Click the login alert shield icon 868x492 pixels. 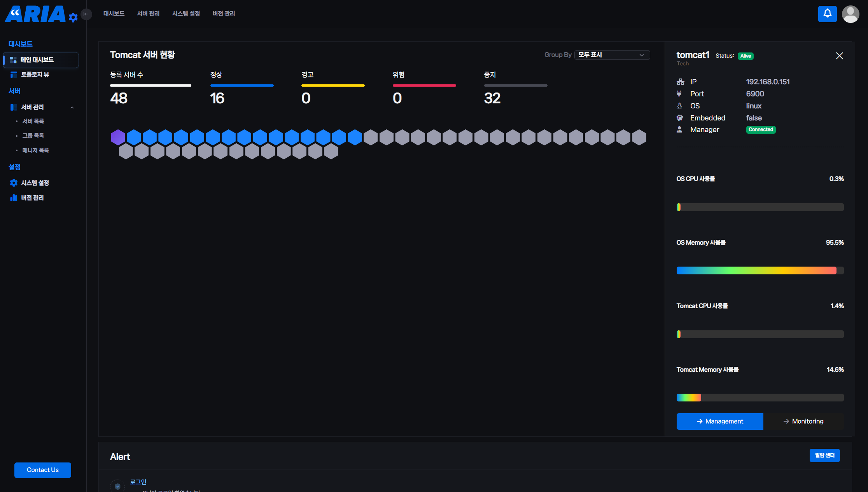click(x=117, y=486)
